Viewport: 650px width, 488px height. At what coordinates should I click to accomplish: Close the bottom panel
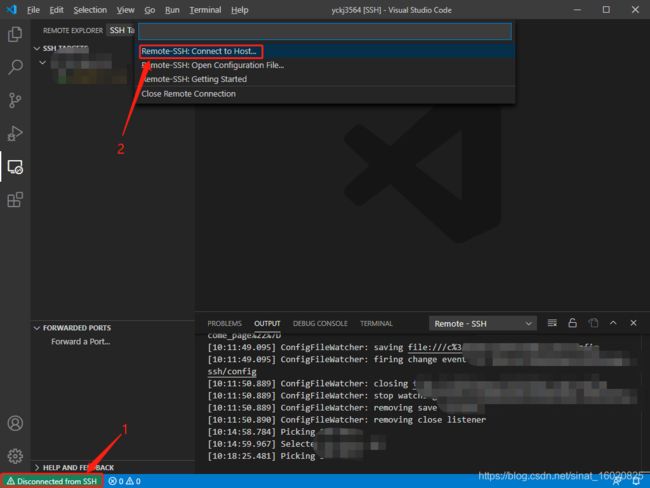(633, 323)
